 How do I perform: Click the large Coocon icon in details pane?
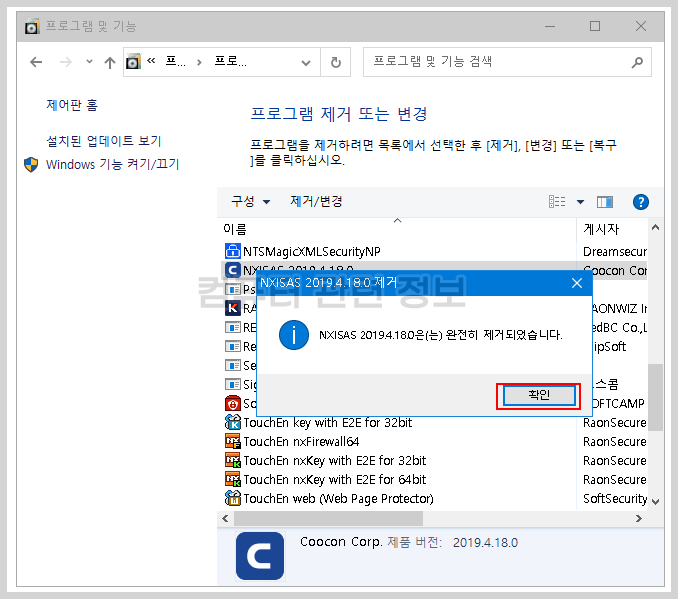pos(260,556)
